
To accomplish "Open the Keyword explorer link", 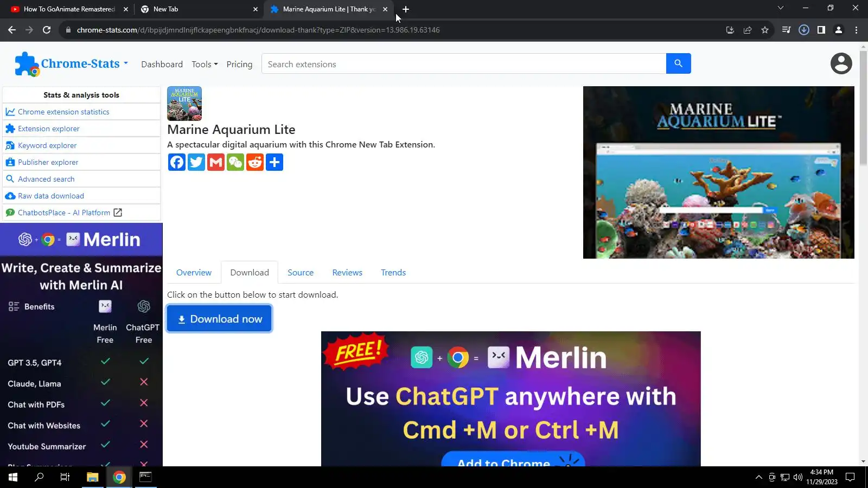I will pos(47,145).
